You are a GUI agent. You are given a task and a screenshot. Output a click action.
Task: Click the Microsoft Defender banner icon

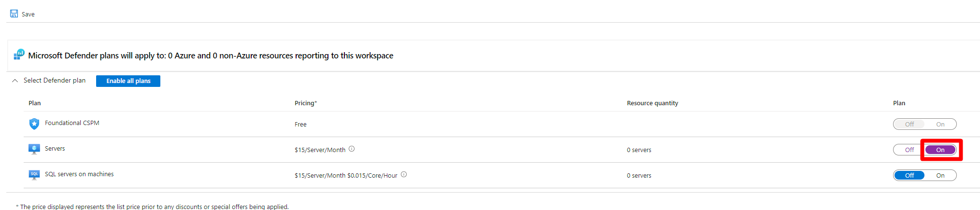click(x=19, y=54)
